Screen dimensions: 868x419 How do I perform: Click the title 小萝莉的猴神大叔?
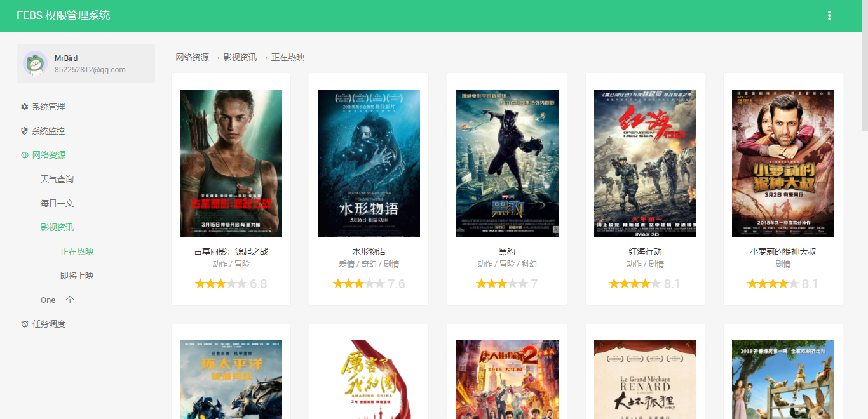click(783, 251)
